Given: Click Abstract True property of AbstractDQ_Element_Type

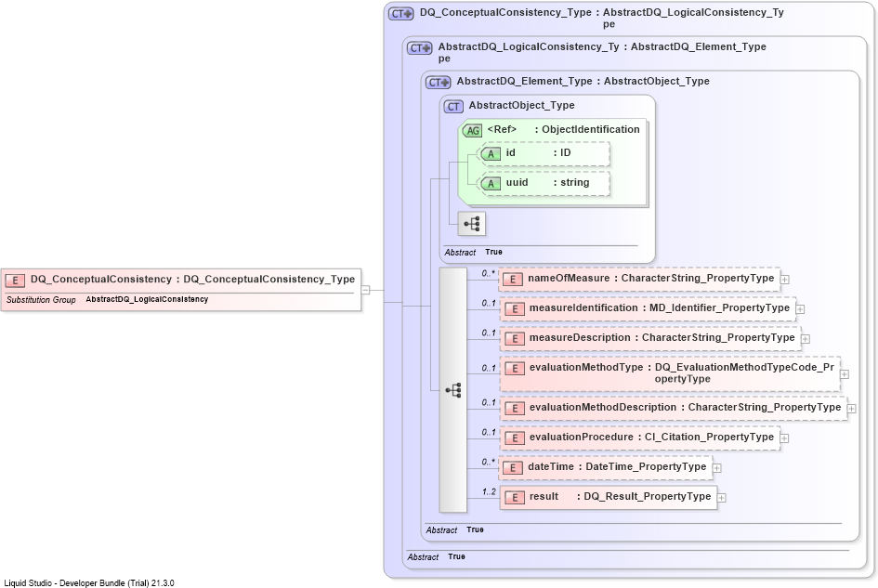Looking at the screenshot, I should tap(454, 529).
